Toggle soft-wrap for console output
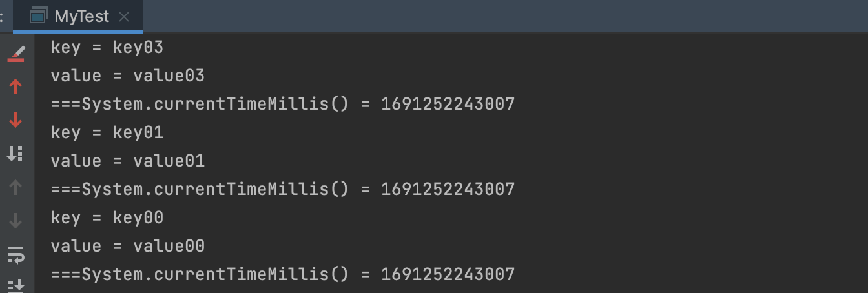 [x=16, y=254]
